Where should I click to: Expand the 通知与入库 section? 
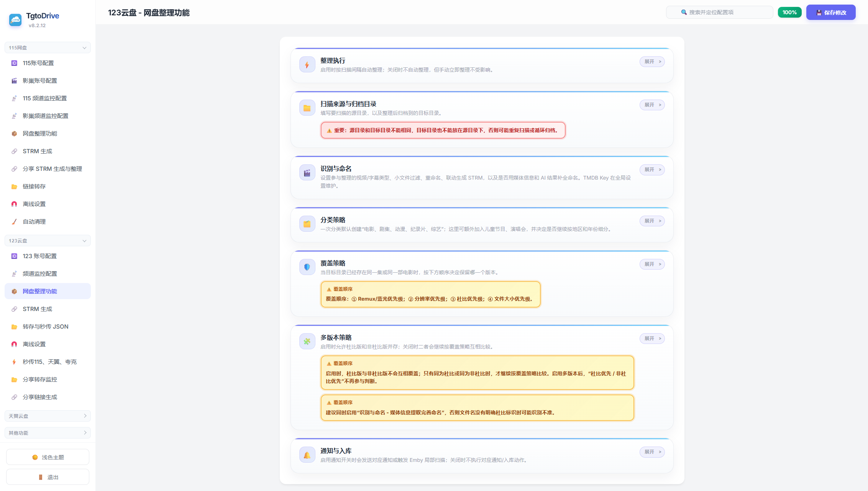pos(652,452)
